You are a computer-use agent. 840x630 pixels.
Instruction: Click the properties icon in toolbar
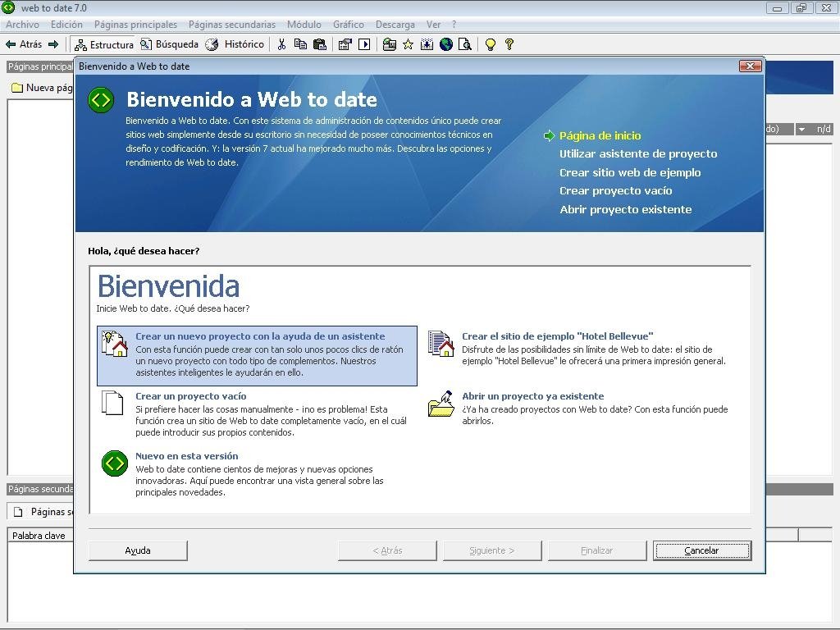click(x=345, y=44)
